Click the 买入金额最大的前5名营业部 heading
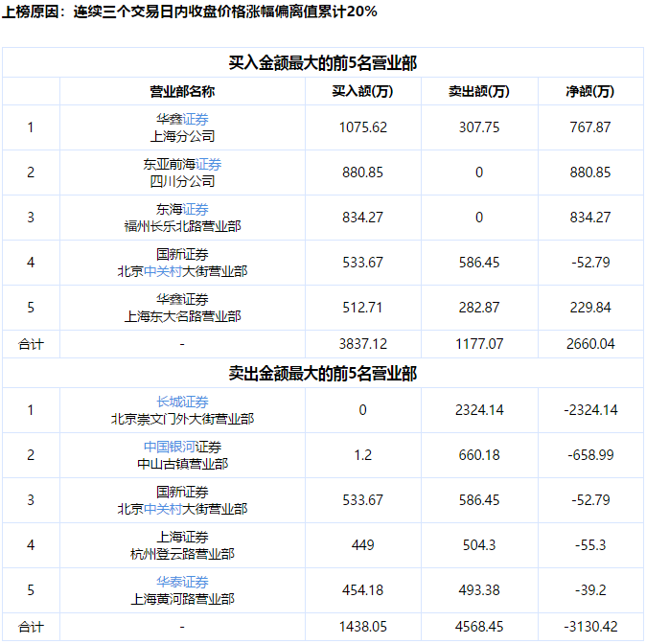This screenshot has height=644, width=646. (x=322, y=63)
